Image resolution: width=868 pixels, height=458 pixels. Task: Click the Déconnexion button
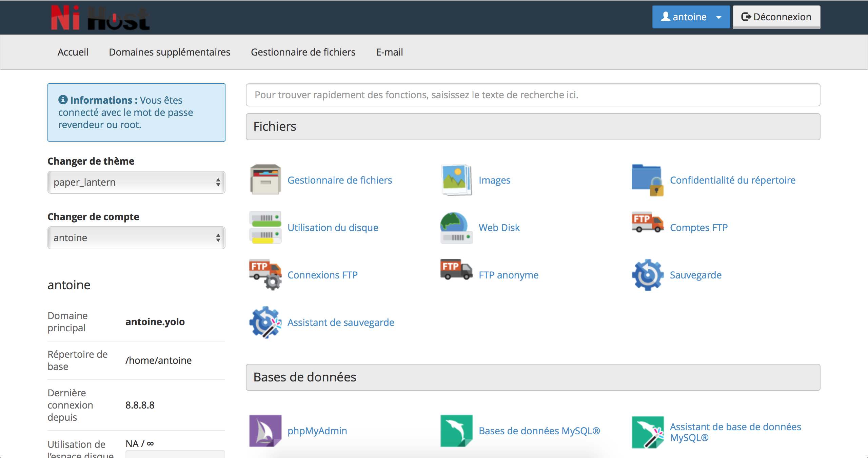click(x=776, y=17)
